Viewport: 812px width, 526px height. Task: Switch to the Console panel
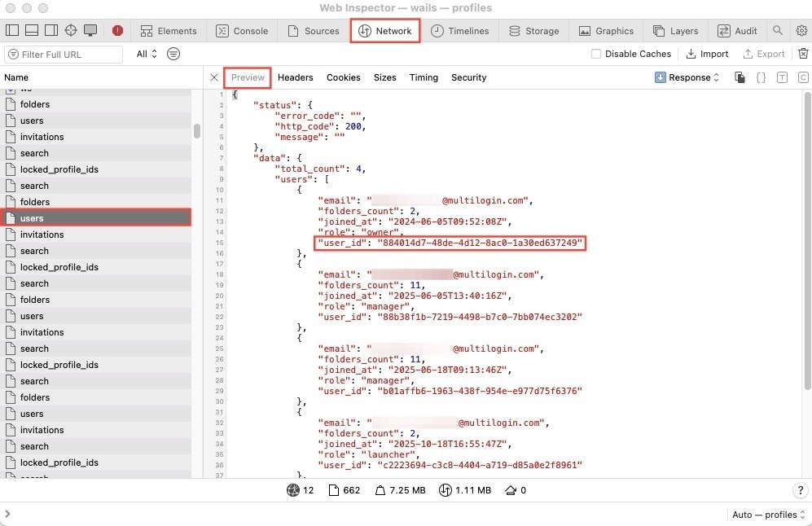click(242, 30)
